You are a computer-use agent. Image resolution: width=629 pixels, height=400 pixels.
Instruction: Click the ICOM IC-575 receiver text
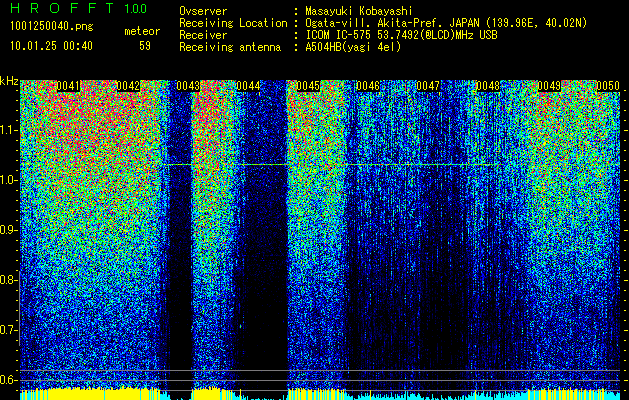[x=401, y=35]
